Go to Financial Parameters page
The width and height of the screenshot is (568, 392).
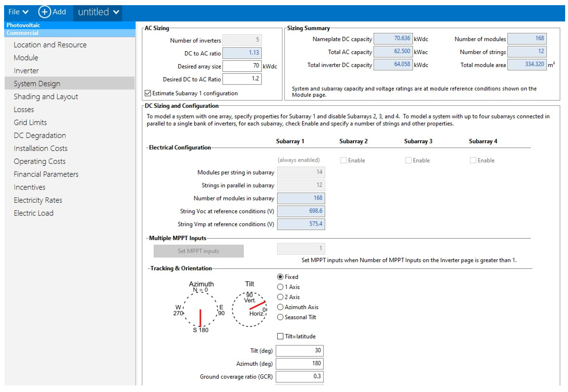[x=46, y=174]
